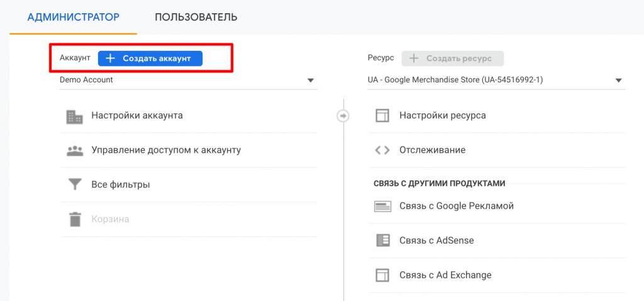Expand the UA - Google Merchandise Store dropdown

496,80
